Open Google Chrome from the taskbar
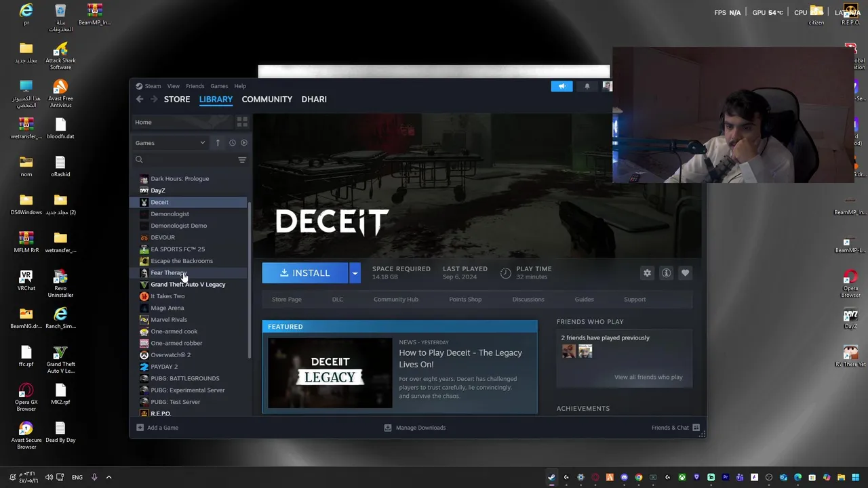The width and height of the screenshot is (868, 488). (x=639, y=477)
